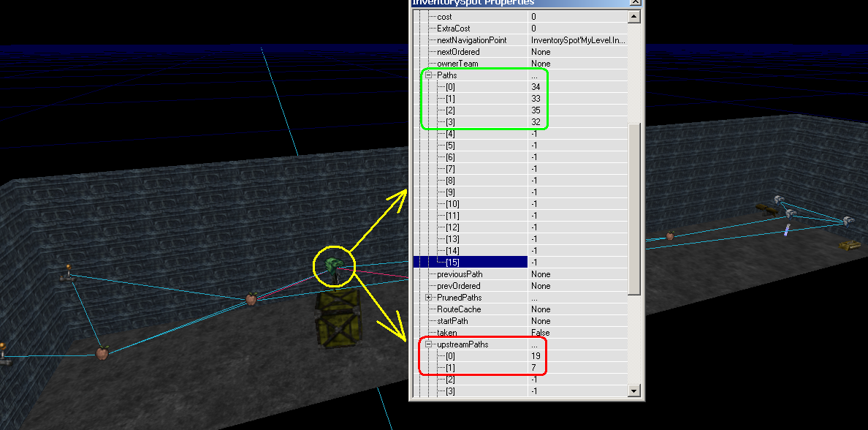Image resolution: width=868 pixels, height=430 pixels.
Task: Select the upstreamPaths [0] row value 19
Action: point(520,355)
